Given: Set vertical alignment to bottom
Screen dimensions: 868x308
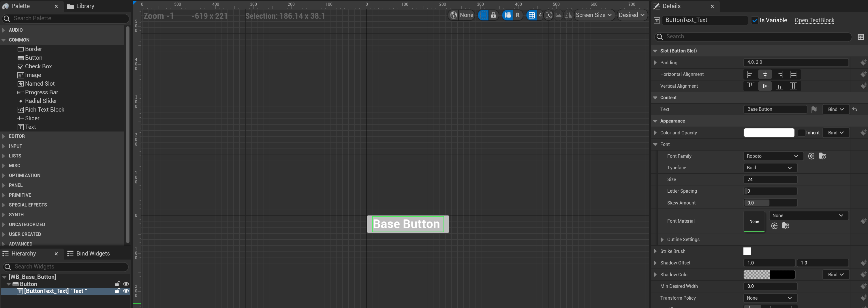Looking at the screenshot, I should pos(780,86).
